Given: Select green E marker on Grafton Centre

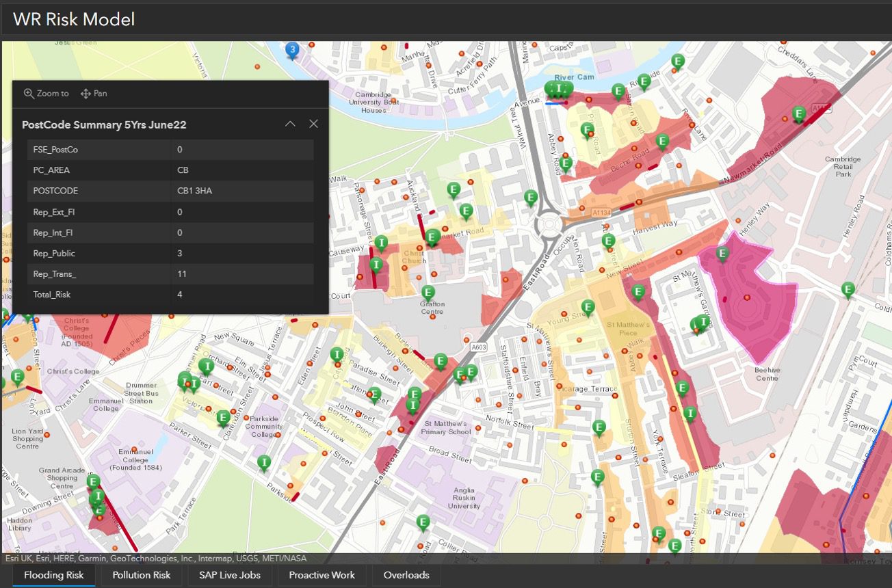Looking at the screenshot, I should pos(428,293).
